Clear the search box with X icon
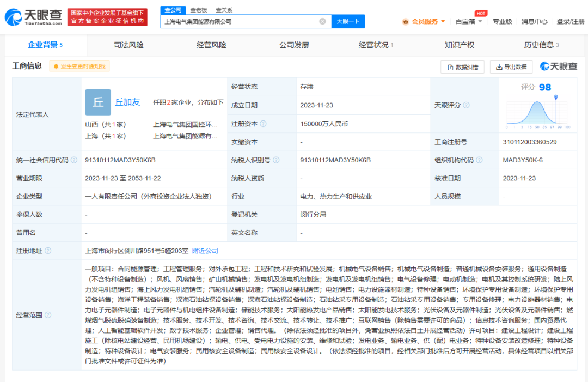Screen dimensions: 588x382 322,21
